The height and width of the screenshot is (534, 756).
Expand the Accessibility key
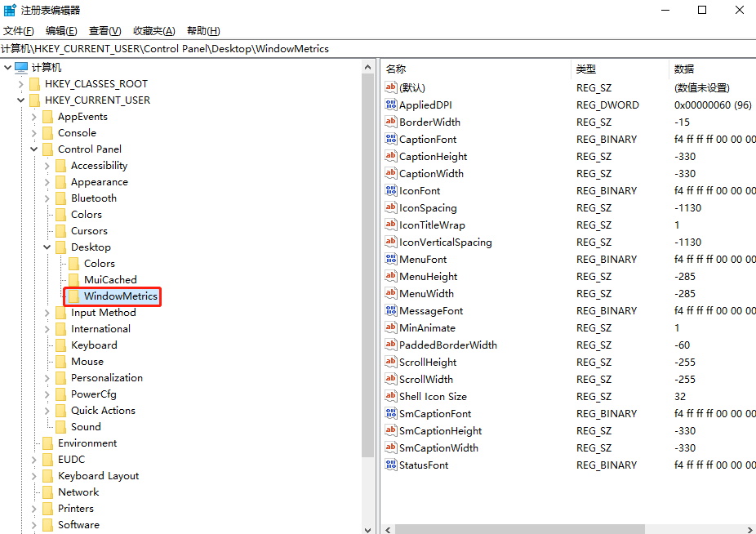(47, 166)
